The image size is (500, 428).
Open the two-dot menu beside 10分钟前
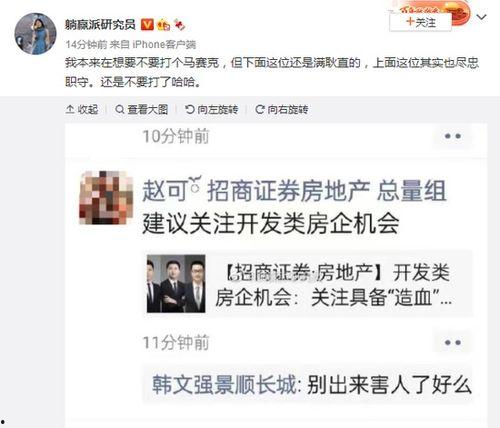point(453,136)
